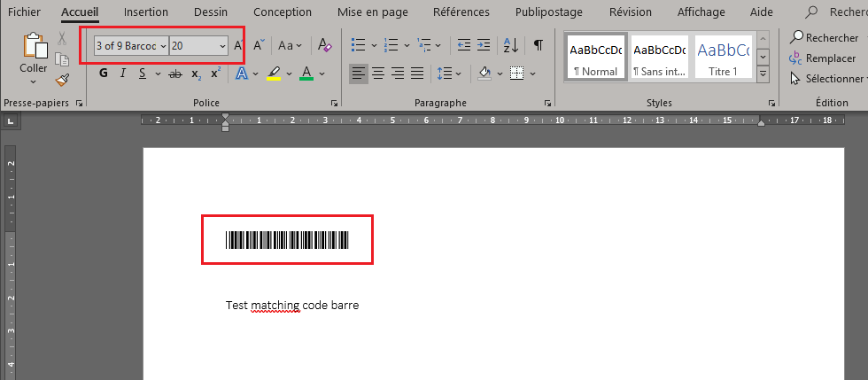Click the Remplacer button
Screen dimensions: 868x380
click(823, 58)
